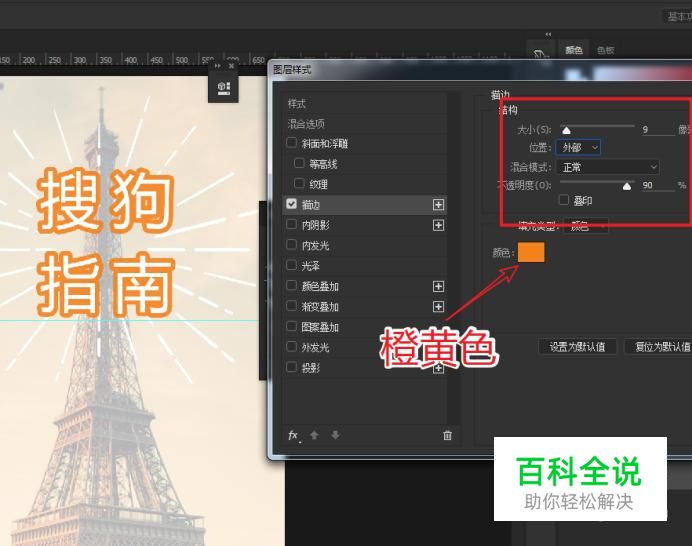Click the 设置为默认值 button

click(577, 347)
